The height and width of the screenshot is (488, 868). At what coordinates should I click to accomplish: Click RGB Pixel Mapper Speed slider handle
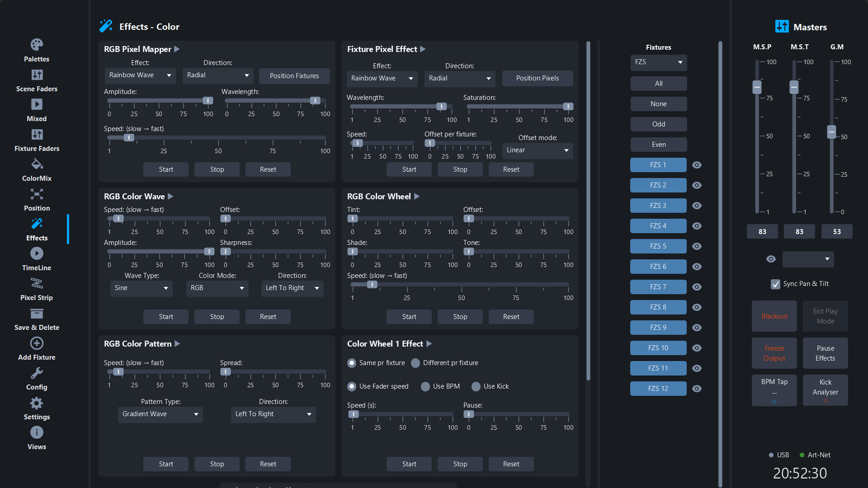(x=129, y=138)
